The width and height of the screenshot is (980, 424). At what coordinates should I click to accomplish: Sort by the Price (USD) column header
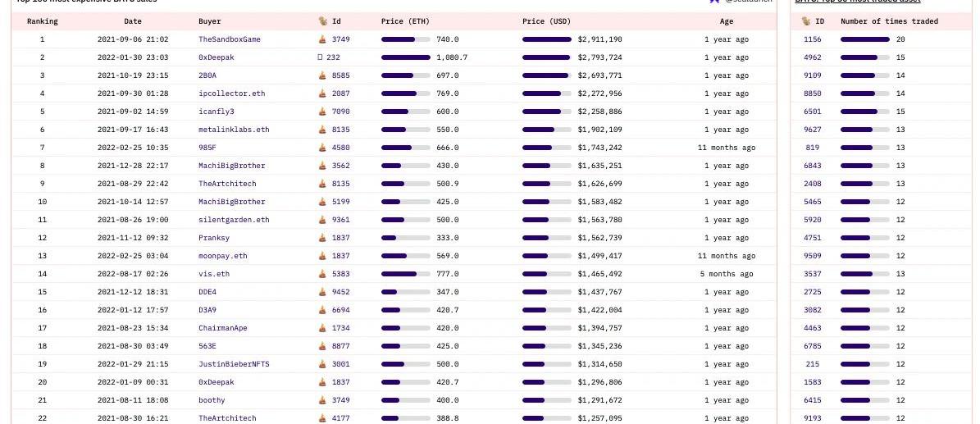click(546, 21)
